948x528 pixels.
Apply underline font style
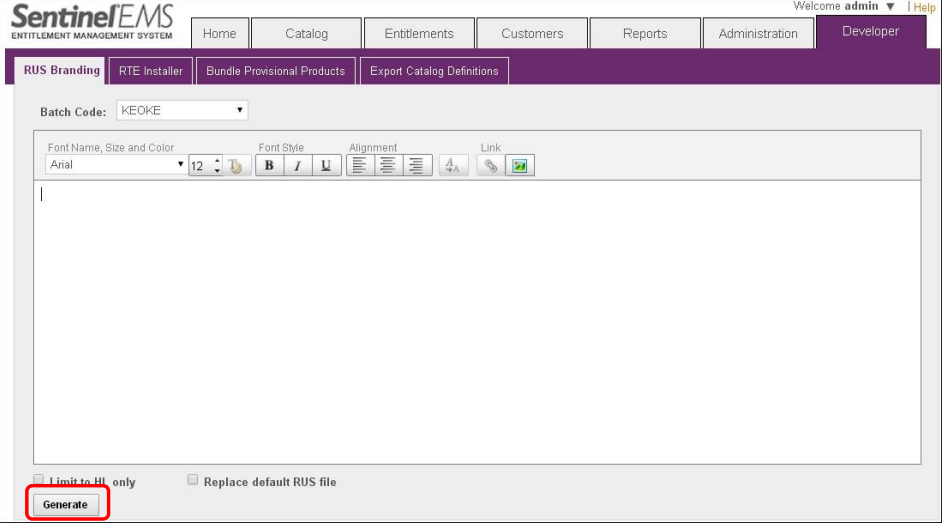[325, 166]
